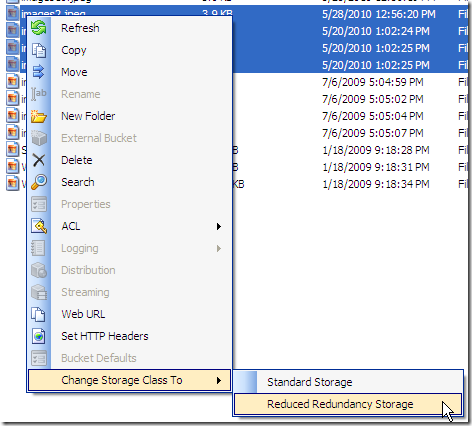Viewport: 472px width, 426px height.
Task: Click the green Refresh icon
Action: (39, 28)
